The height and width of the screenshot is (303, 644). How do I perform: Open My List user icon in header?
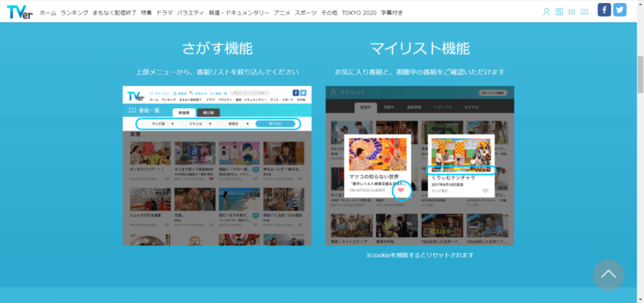click(x=547, y=12)
